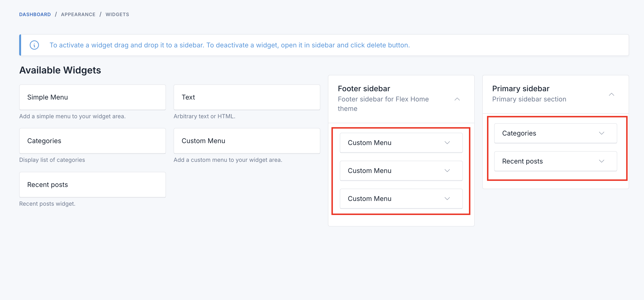Click the Appearance breadcrumb item
This screenshot has height=300, width=644.
coord(78,14)
